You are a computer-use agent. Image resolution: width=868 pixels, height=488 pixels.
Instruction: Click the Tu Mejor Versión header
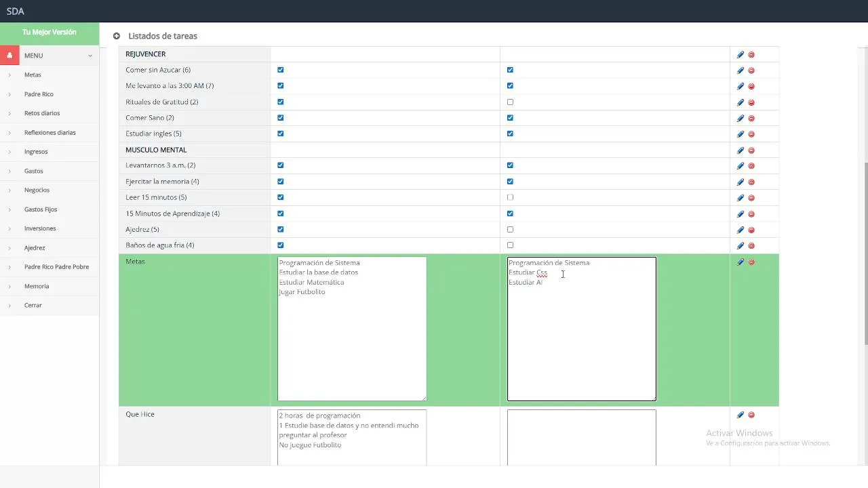50,33
